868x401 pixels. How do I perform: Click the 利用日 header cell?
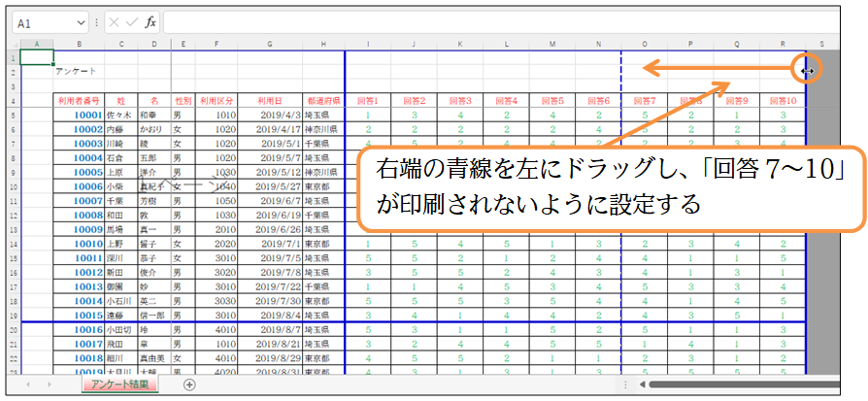click(x=270, y=101)
